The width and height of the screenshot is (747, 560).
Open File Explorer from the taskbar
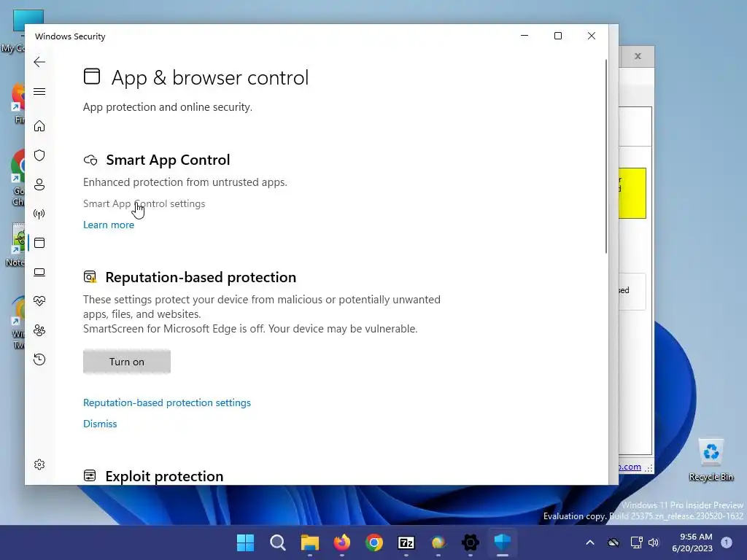[309, 542]
